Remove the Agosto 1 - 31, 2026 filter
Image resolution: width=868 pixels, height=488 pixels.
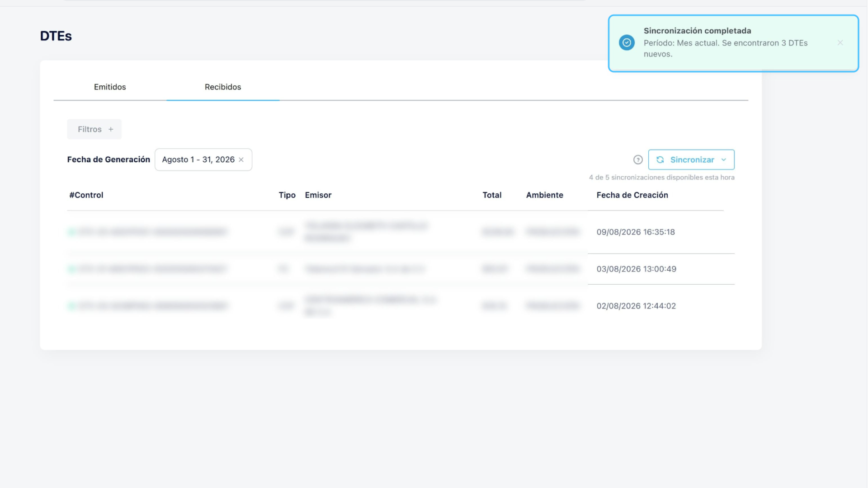point(241,160)
